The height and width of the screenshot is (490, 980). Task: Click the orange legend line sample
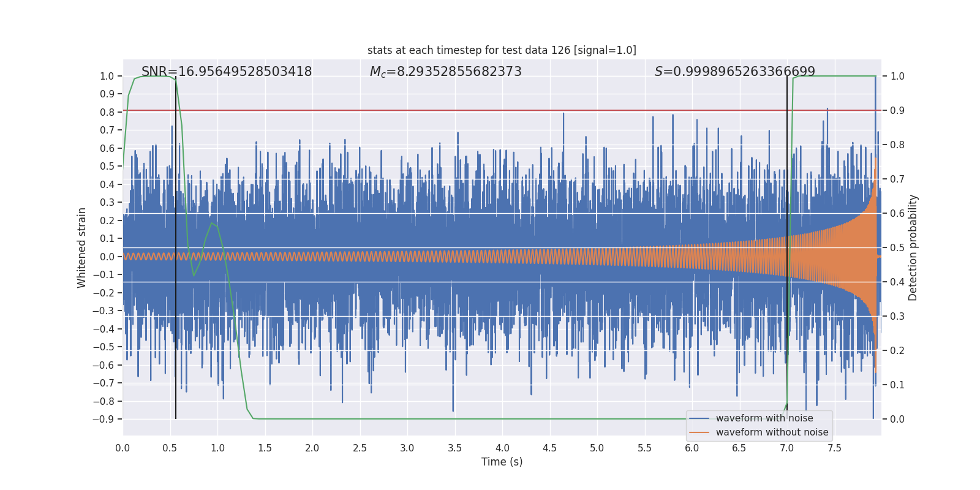point(699,432)
